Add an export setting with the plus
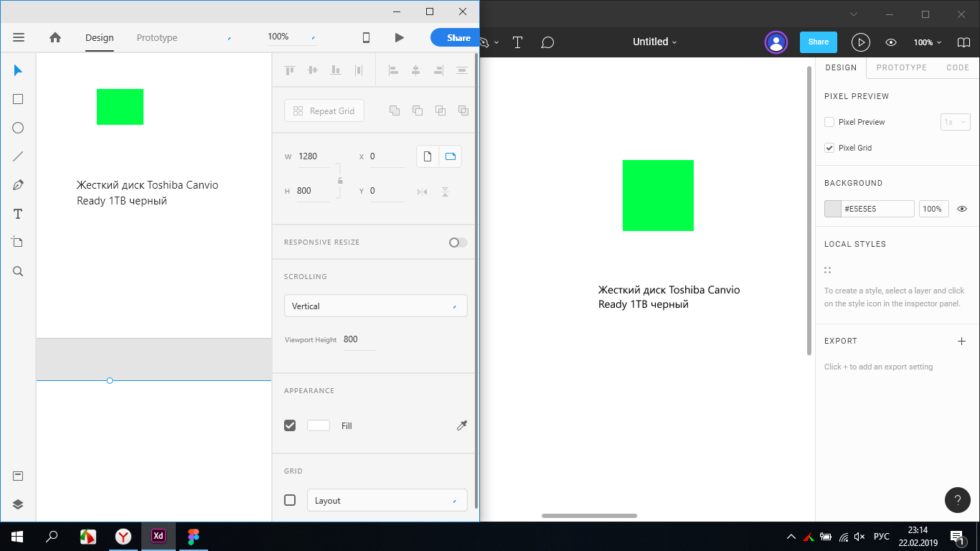The height and width of the screenshot is (551, 980). 962,341
